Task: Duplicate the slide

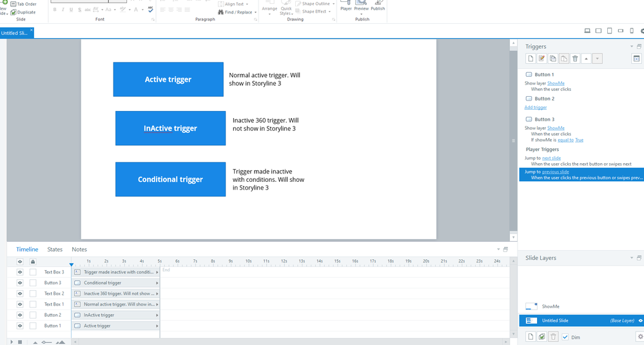Action: tap(23, 12)
